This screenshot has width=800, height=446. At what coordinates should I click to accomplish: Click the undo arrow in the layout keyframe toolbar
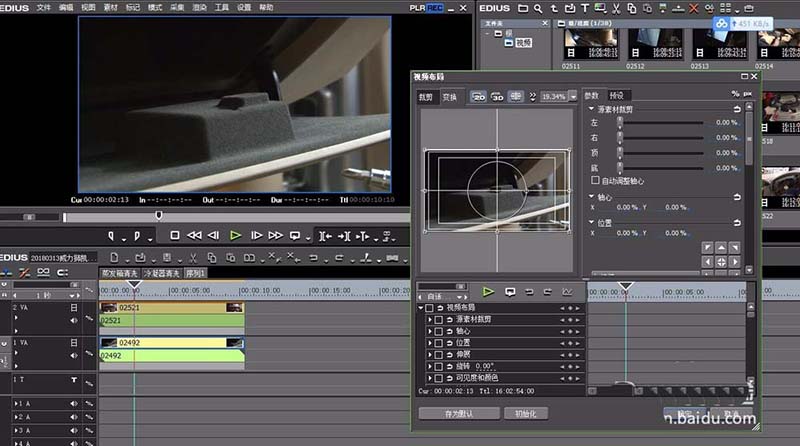(529, 292)
